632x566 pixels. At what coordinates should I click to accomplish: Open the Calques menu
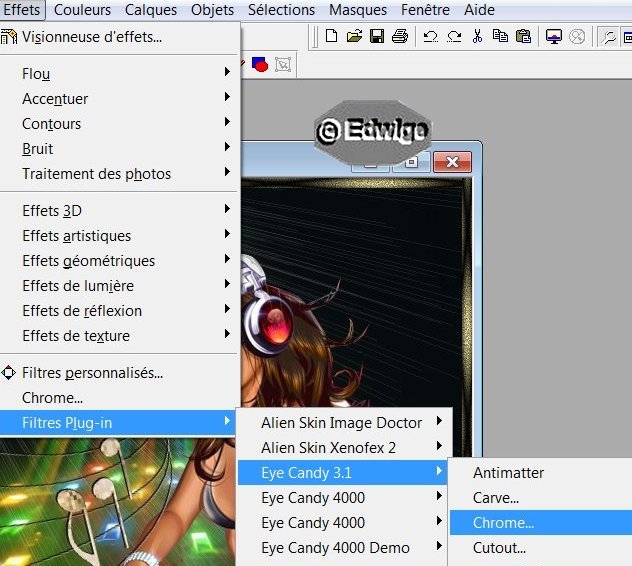151,9
